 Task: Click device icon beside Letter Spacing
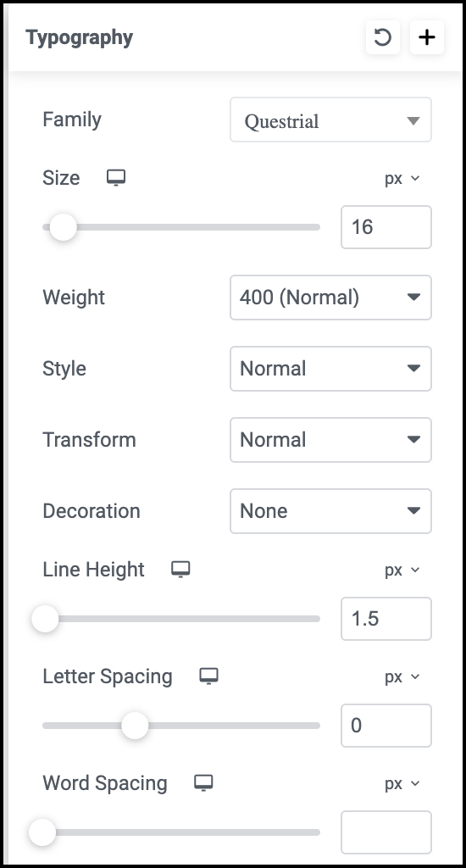[x=208, y=676]
